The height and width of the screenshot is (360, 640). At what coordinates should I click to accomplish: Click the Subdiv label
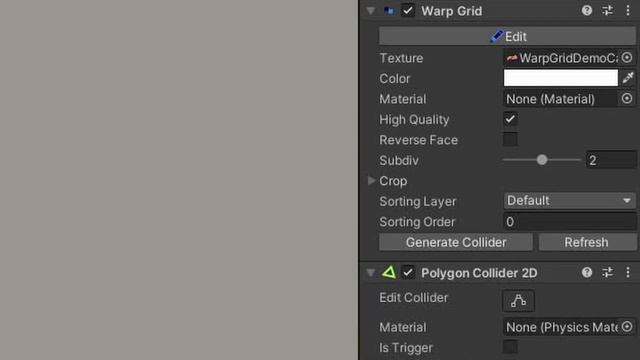(x=399, y=160)
